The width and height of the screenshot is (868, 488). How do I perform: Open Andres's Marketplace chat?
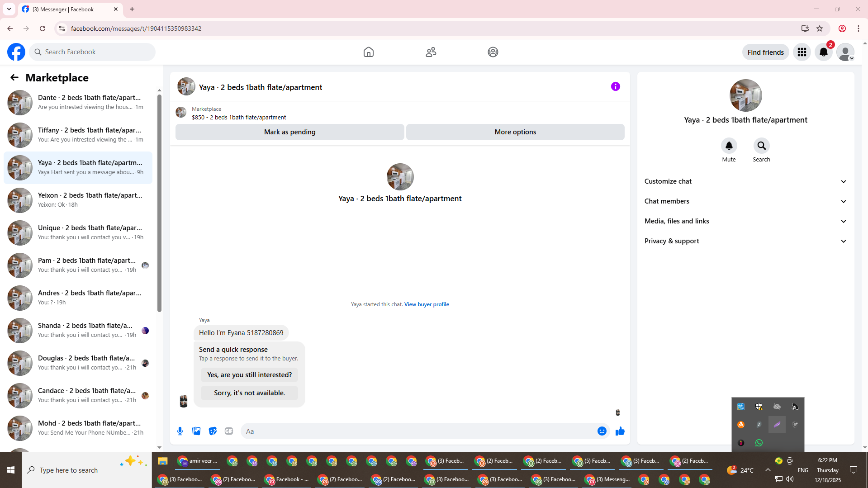78,298
